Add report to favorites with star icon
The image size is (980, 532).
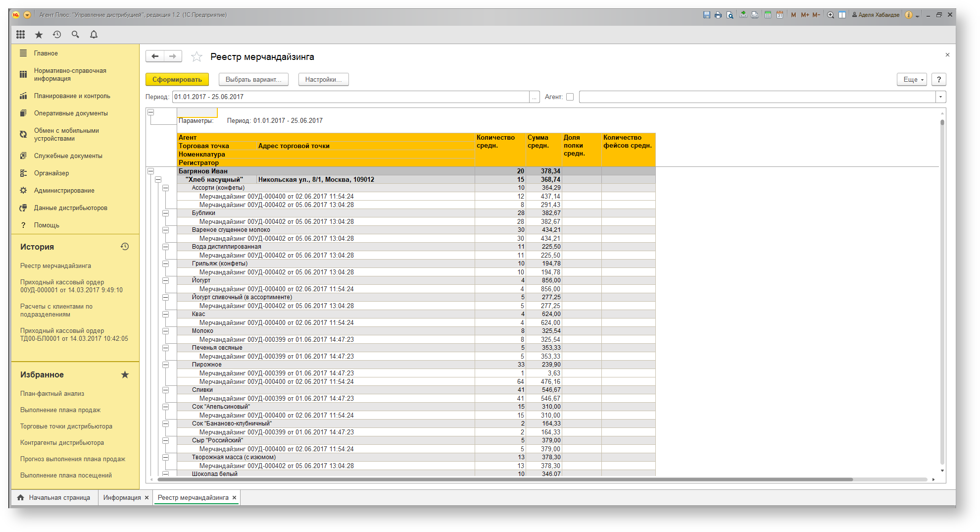pyautogui.click(x=196, y=57)
